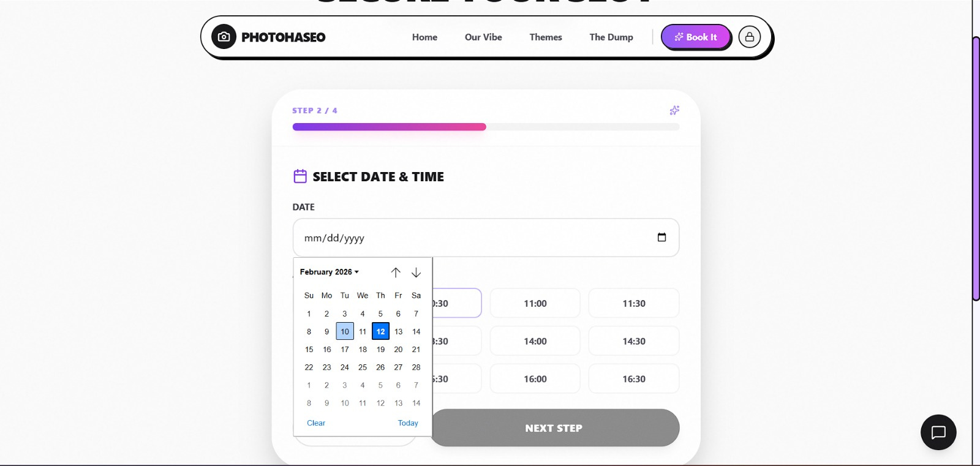Click the step progress bar
This screenshot has width=980, height=466.
[486, 127]
